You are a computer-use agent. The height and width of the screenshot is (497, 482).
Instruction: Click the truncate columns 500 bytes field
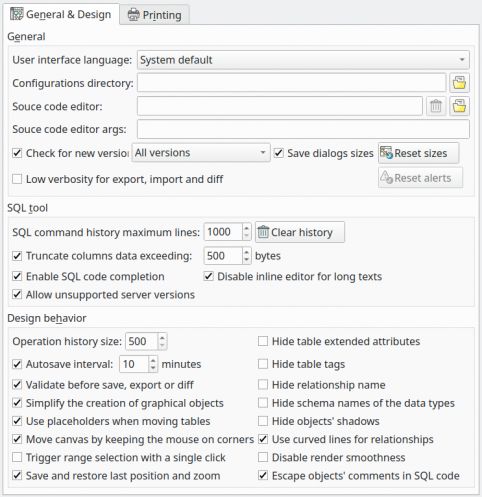point(223,256)
